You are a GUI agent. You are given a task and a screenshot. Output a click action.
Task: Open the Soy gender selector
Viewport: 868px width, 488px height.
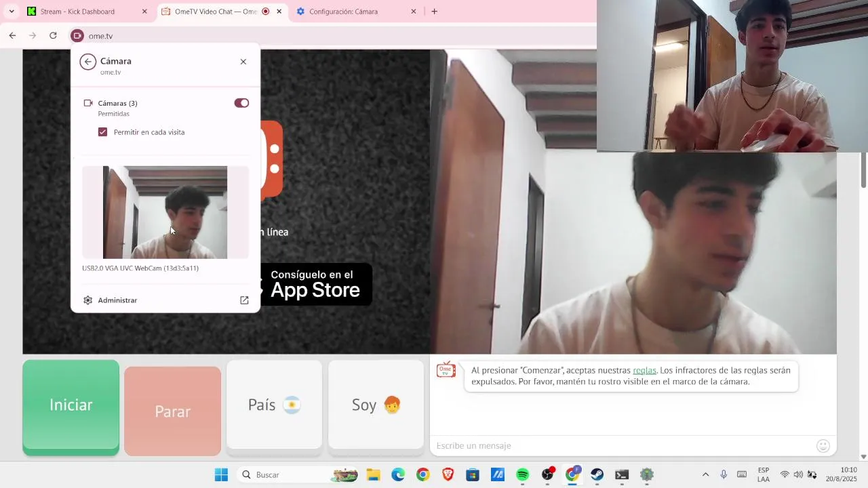point(376,405)
